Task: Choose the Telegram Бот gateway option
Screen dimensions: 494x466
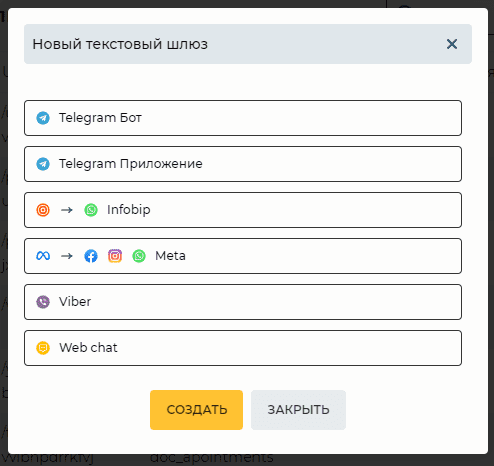Action: 243,118
